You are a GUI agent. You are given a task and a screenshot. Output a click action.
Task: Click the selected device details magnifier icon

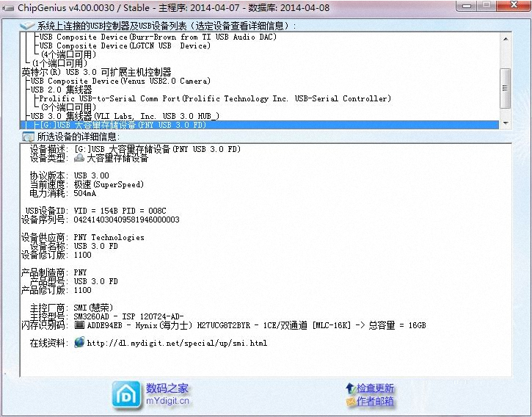click(28, 137)
